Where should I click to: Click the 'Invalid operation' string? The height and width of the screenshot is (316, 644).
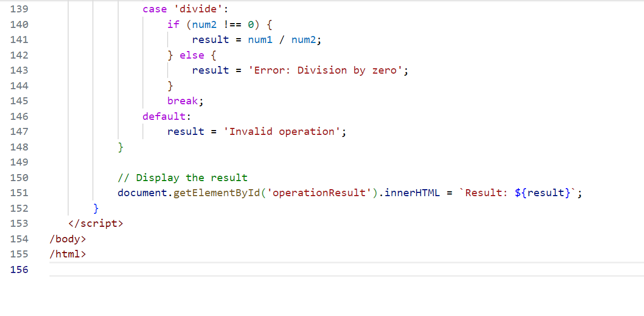click(x=282, y=131)
